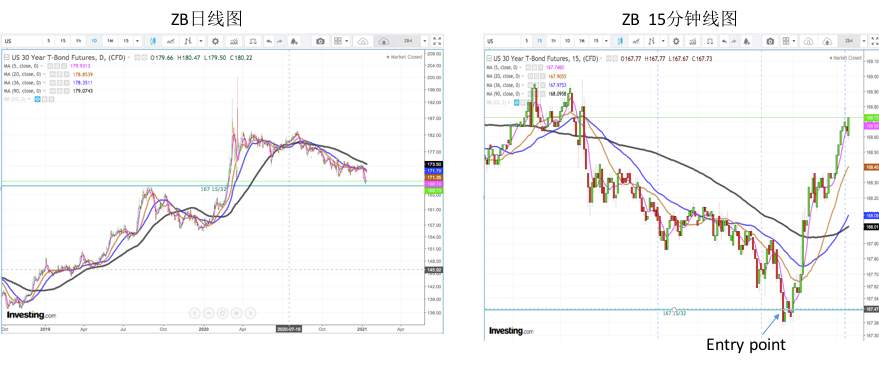Image resolution: width=879 pixels, height=366 pixels.
Task: Open settings gear in 15-minute chart
Action: coord(676,41)
